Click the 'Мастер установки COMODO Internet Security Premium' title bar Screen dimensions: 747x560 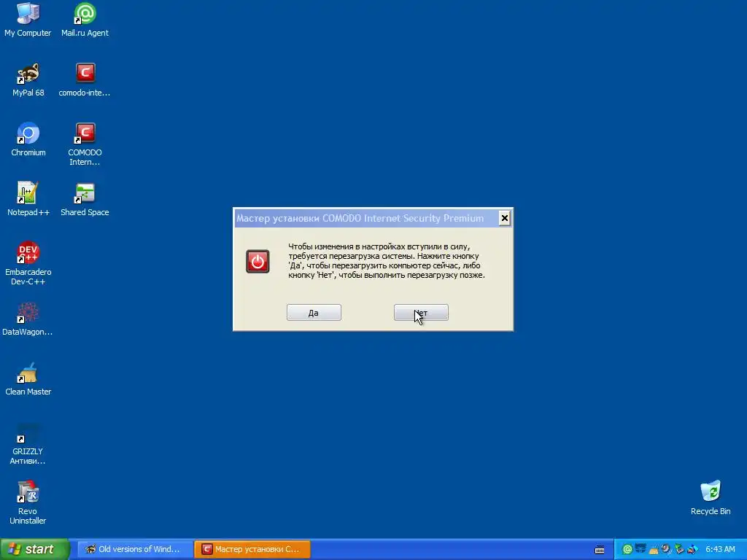tap(365, 218)
